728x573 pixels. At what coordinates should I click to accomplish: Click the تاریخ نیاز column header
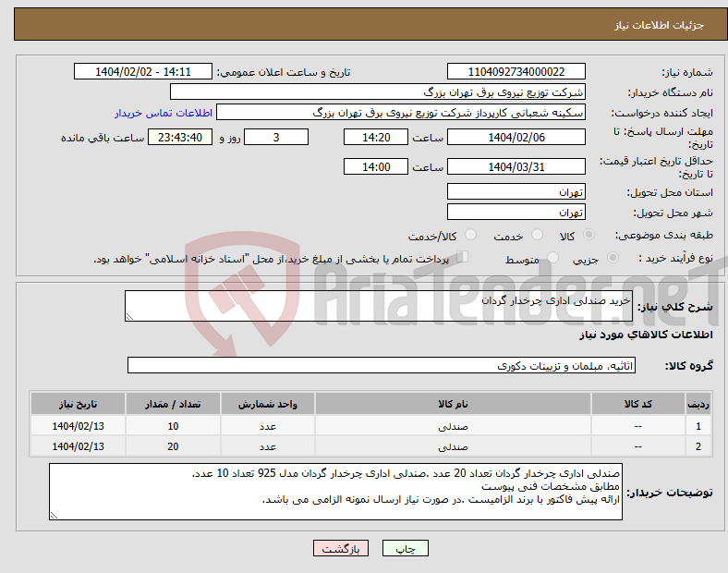[78, 404]
